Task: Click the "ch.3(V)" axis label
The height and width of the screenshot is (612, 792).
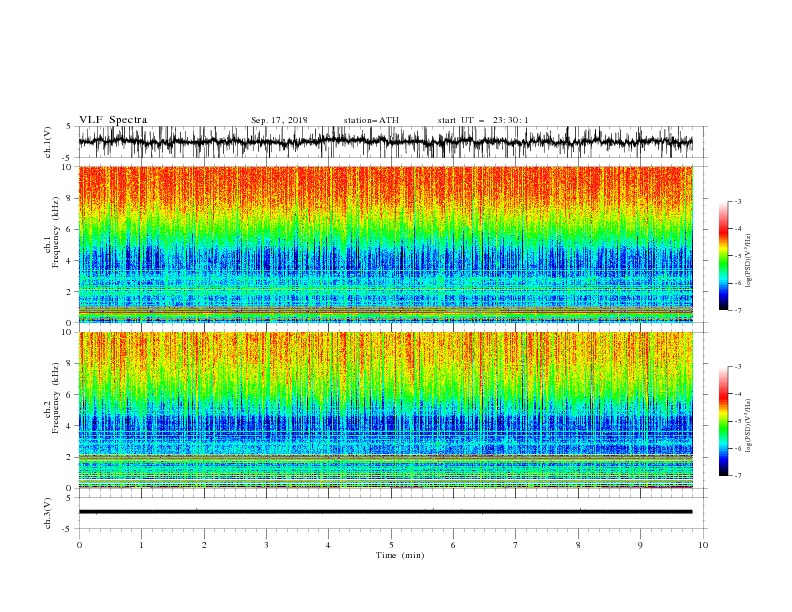Action: 48,513
